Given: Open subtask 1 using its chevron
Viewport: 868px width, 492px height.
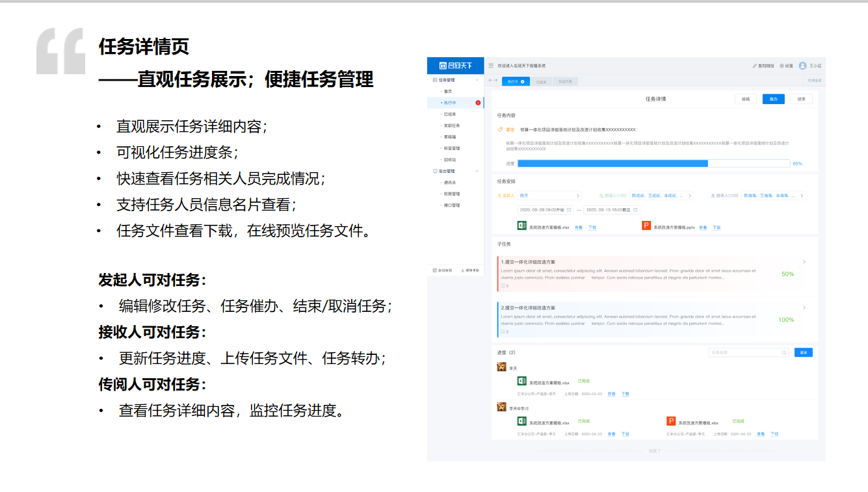Looking at the screenshot, I should (804, 262).
